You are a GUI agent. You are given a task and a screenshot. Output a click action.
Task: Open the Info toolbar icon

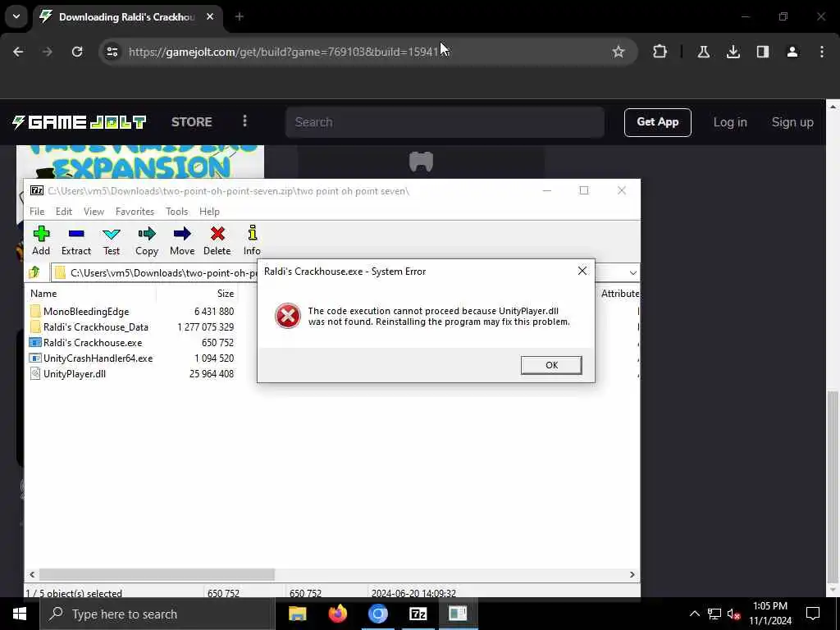252,240
